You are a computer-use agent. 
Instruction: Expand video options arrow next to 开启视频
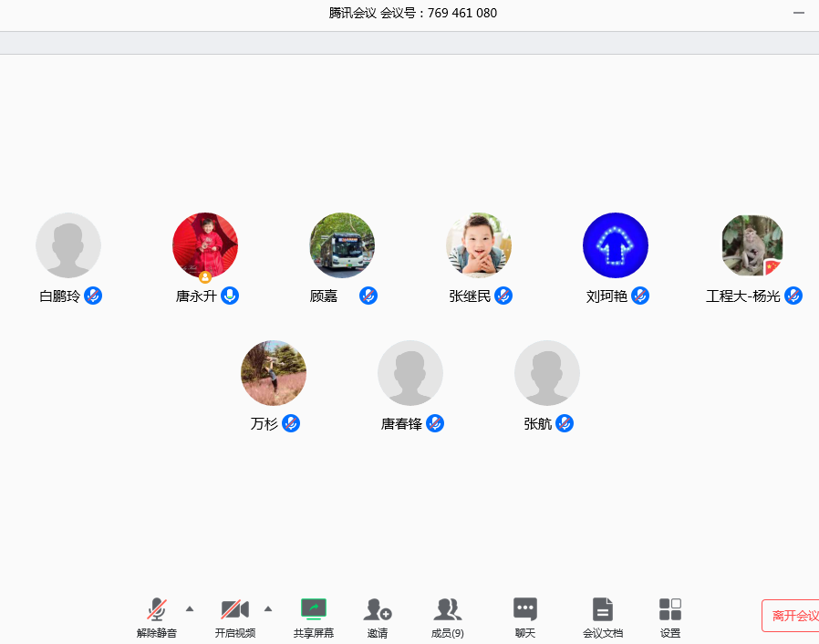click(x=268, y=608)
